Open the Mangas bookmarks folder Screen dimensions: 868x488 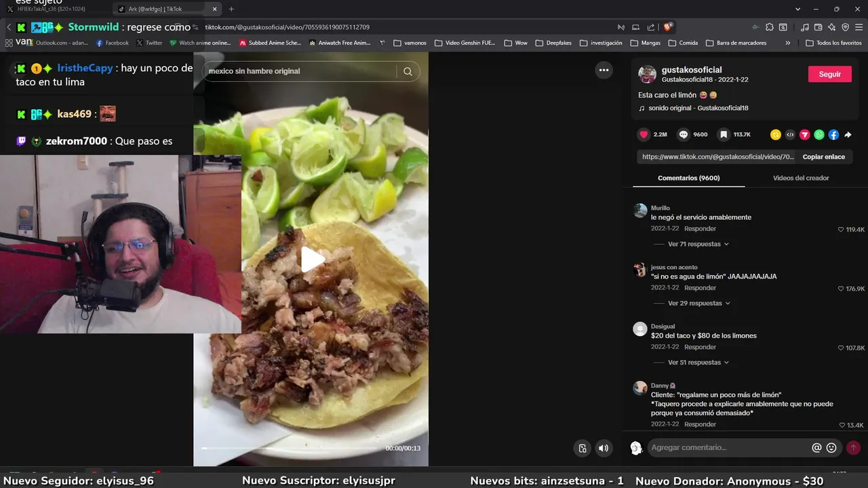pos(645,43)
